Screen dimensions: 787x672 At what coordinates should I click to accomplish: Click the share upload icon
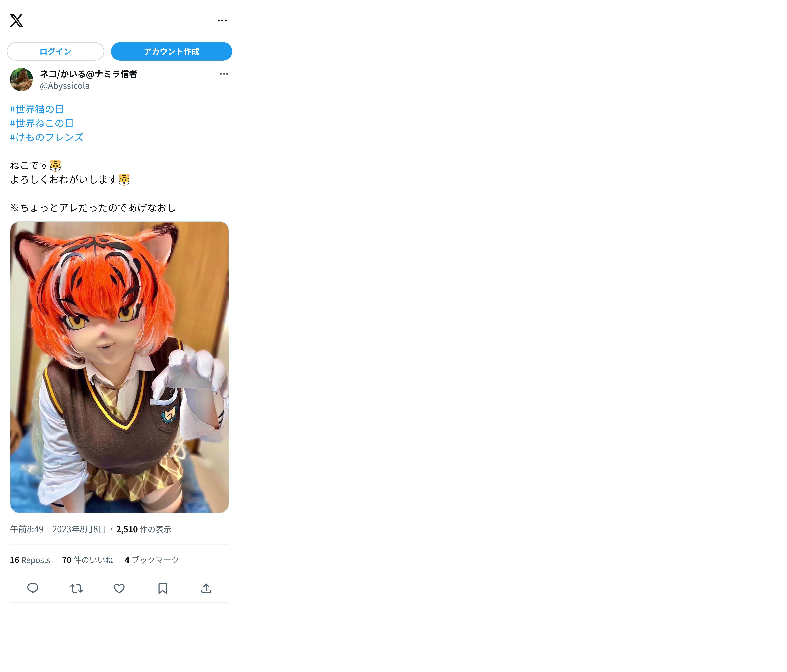(206, 588)
